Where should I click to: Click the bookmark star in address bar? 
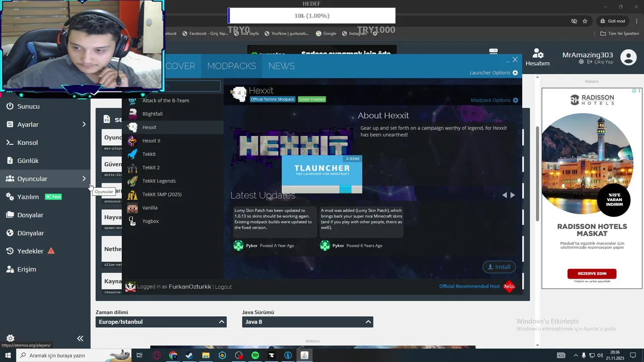[585, 21]
